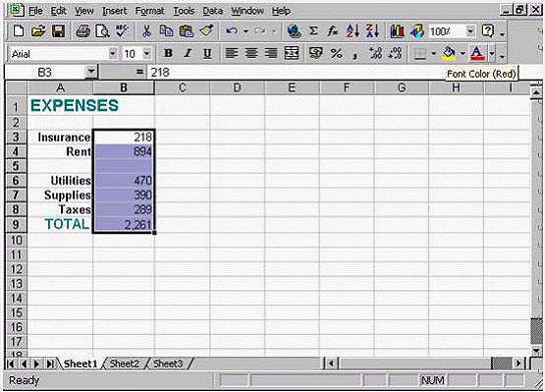Click the formula bar showing 218
The image size is (545, 392).
coord(296,72)
